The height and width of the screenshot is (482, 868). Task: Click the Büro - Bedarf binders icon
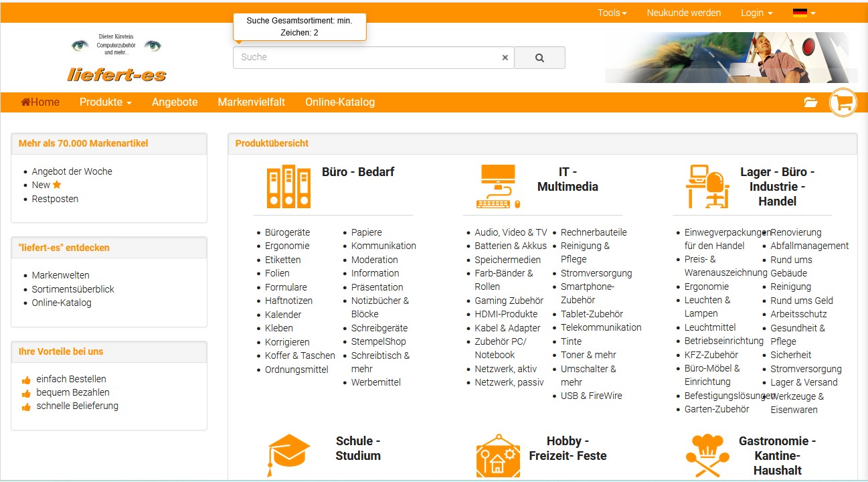[x=288, y=186]
